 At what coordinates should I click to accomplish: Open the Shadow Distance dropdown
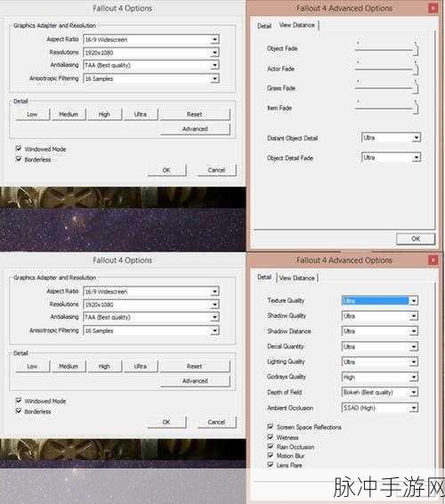click(x=380, y=331)
